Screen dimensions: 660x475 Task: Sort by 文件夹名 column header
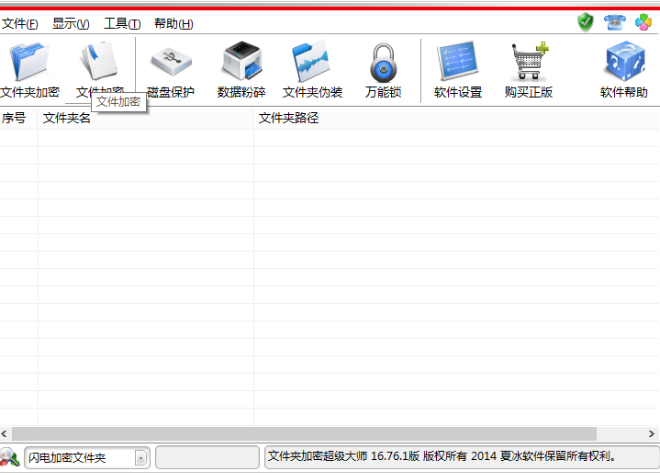coord(146,118)
